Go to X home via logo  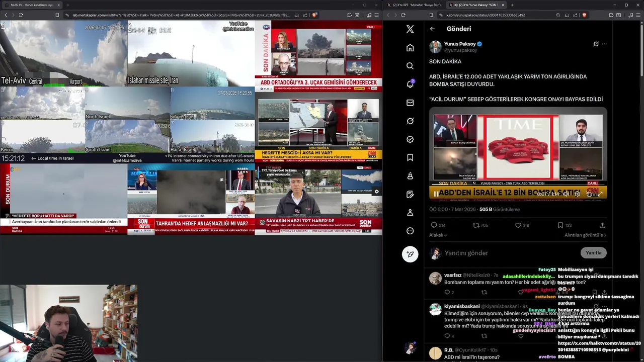point(410,29)
